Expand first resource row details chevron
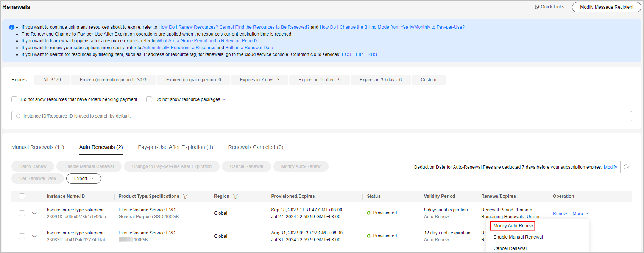 pyautogui.click(x=34, y=213)
